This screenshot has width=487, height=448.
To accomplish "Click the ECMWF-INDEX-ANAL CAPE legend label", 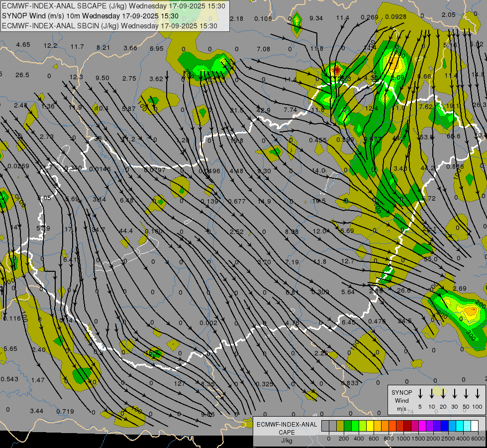I will click(x=286, y=429).
